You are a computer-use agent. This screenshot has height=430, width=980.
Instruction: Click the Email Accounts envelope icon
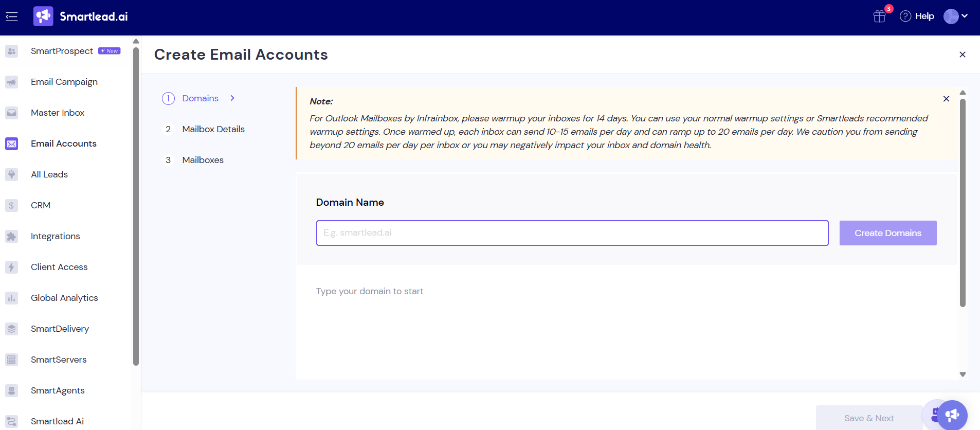(11, 144)
